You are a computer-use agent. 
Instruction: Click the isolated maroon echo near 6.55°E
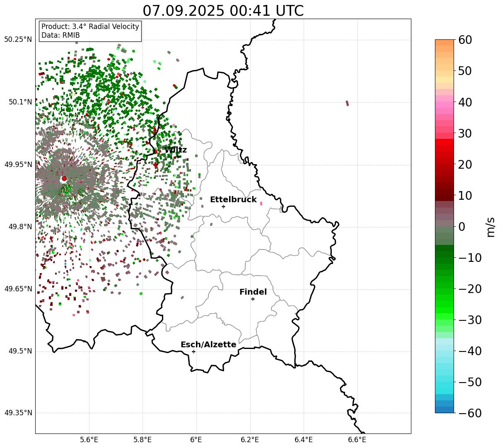click(347, 103)
